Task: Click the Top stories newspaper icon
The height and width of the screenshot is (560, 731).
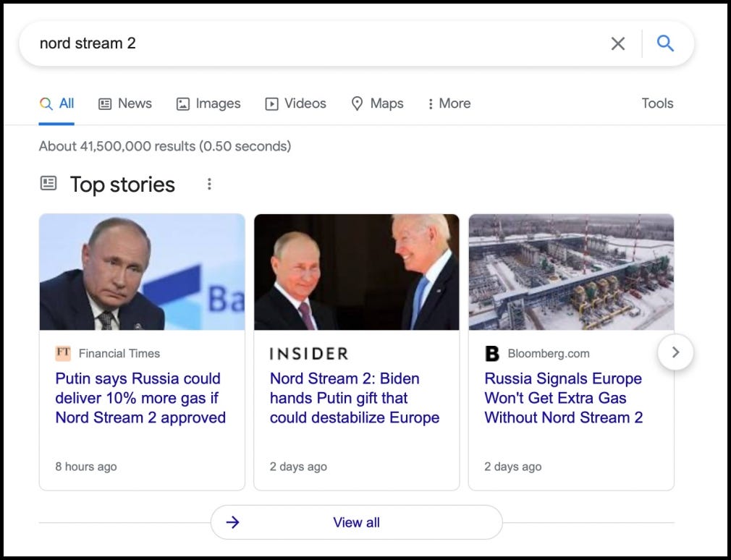Action: [48, 183]
